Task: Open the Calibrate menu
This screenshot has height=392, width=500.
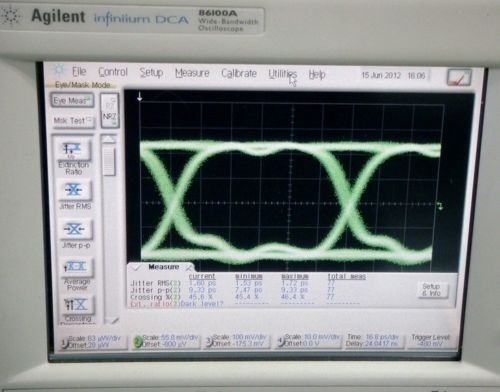Action: [x=239, y=73]
